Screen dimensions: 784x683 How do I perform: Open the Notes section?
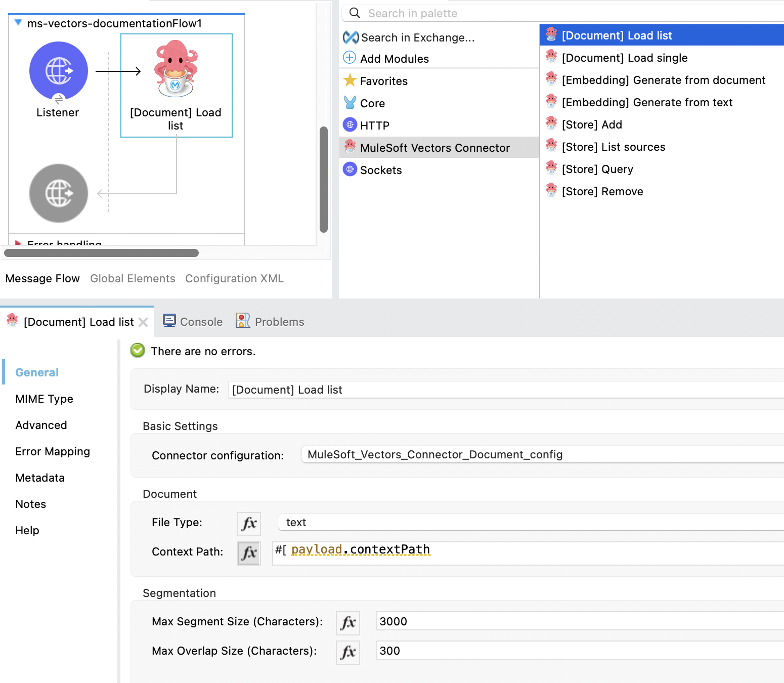pos(30,504)
